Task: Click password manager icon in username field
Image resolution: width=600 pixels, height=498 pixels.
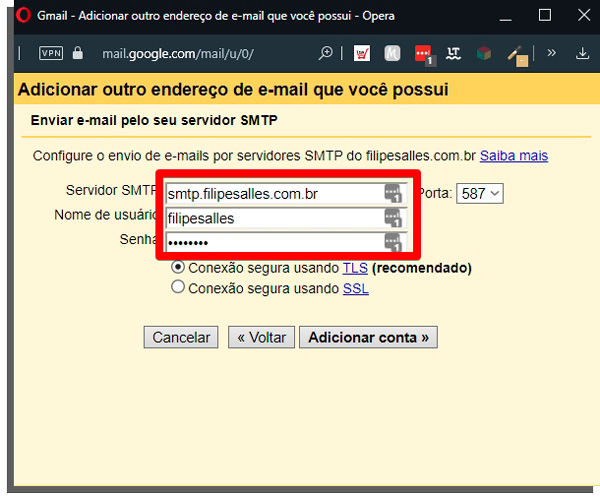Action: pos(393,218)
